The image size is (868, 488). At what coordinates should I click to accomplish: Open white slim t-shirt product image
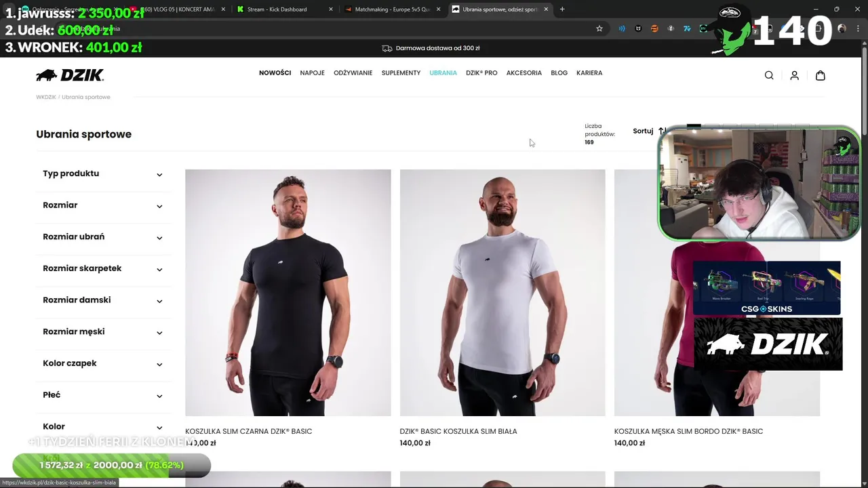coord(502,292)
